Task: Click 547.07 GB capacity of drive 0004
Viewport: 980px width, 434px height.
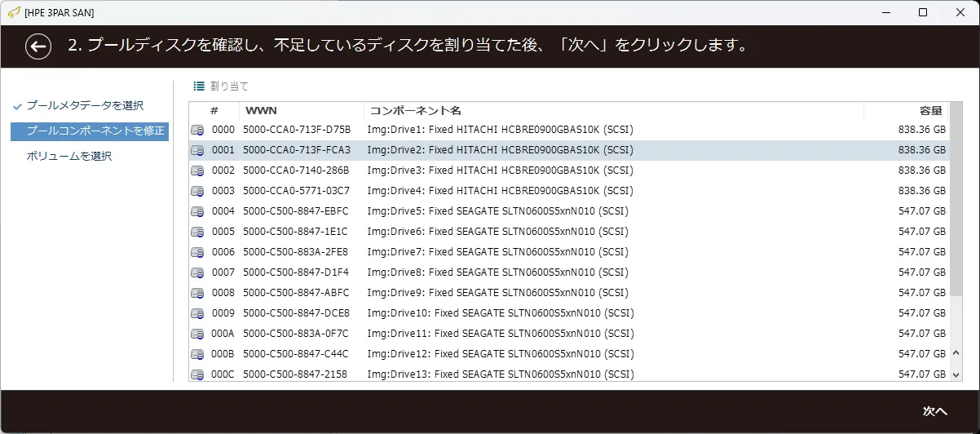Action: [x=922, y=211]
